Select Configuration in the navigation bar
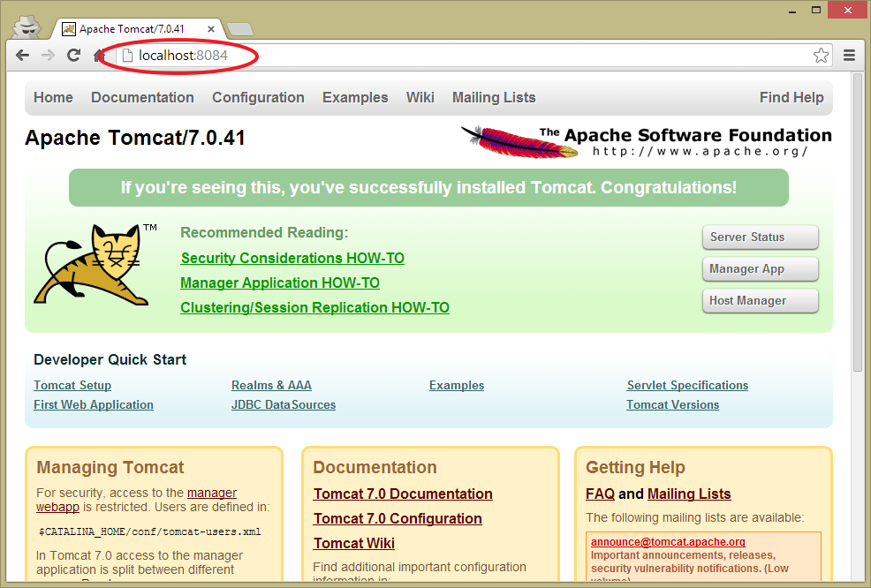This screenshot has width=871, height=588. coord(258,98)
